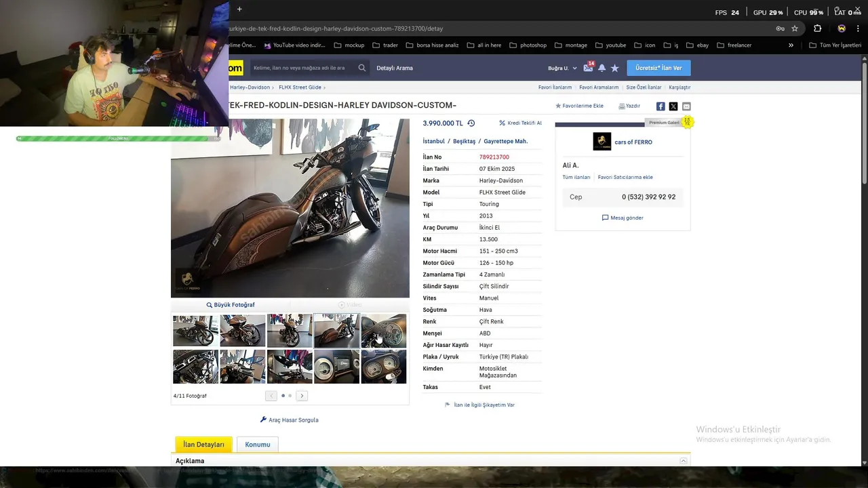Click FLHX Street Glide breadcrumb
The width and height of the screenshot is (868, 488).
pyautogui.click(x=300, y=87)
